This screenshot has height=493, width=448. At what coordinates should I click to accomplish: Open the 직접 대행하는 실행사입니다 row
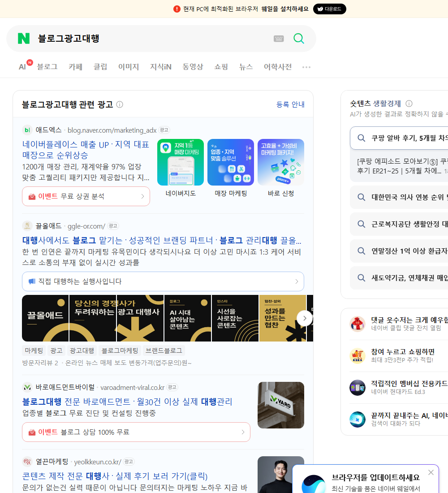point(163,281)
